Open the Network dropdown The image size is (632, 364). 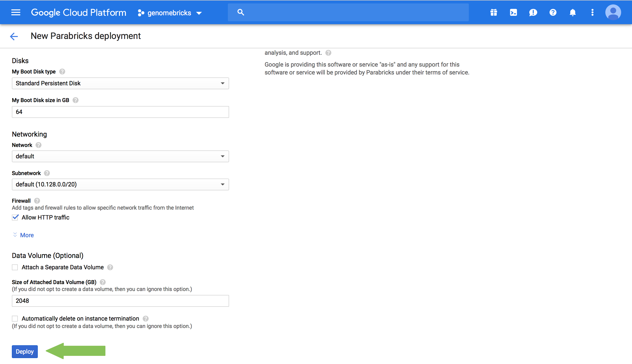click(120, 156)
